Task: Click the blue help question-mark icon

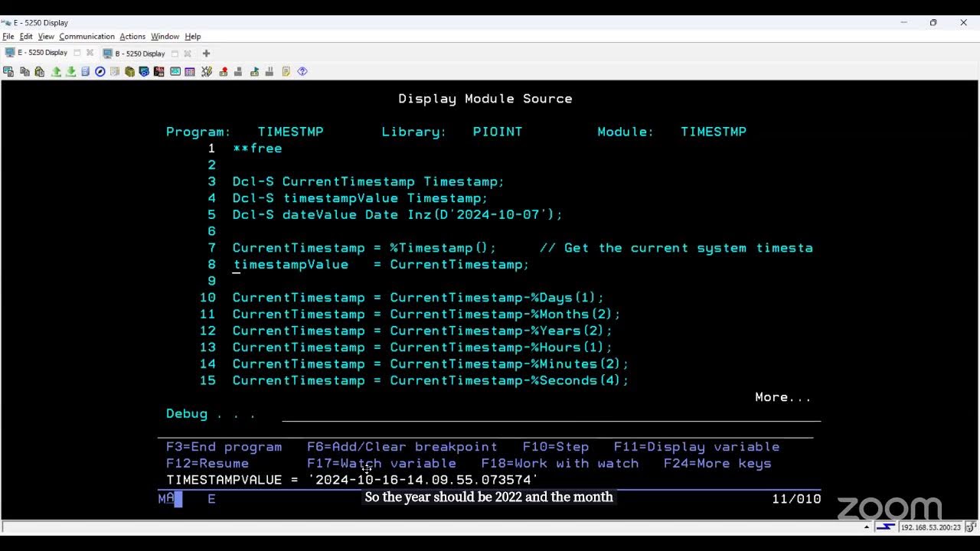Action: (302, 71)
